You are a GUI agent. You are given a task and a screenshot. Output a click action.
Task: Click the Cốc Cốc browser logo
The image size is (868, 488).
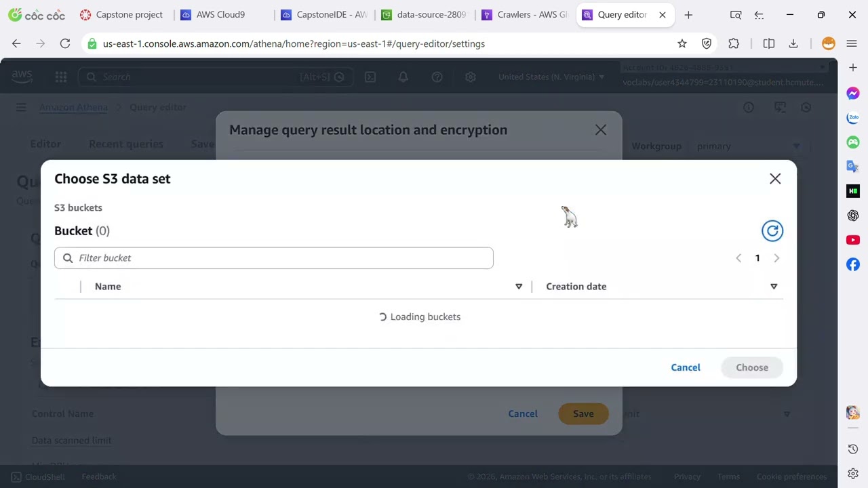click(35, 14)
